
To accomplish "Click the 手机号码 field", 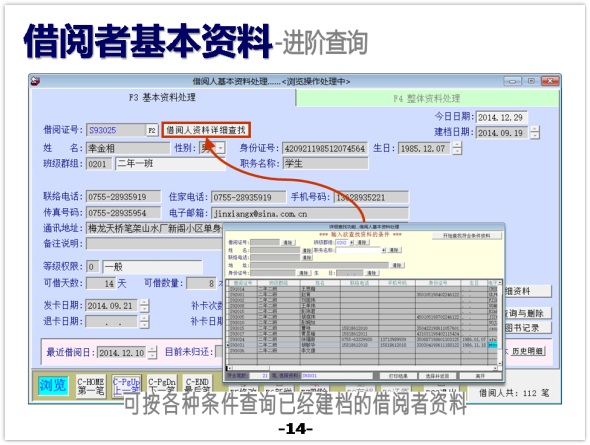I will pos(371,197).
